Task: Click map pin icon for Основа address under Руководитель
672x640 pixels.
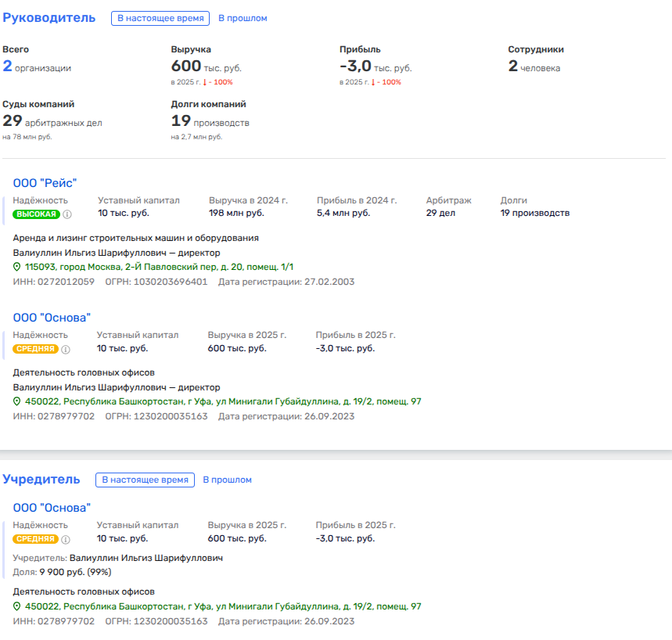Action: [x=17, y=402]
